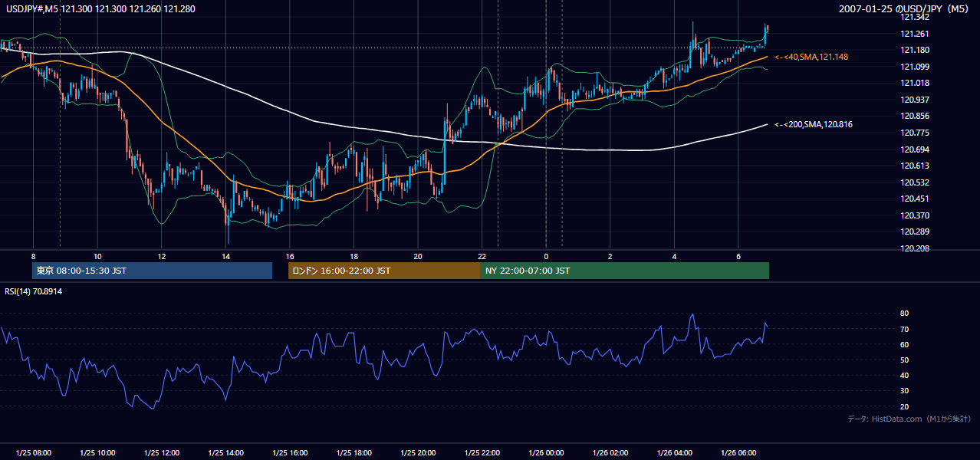The height and width of the screenshot is (460, 980).
Task: Click price axis value 121.099
Action: pos(915,67)
